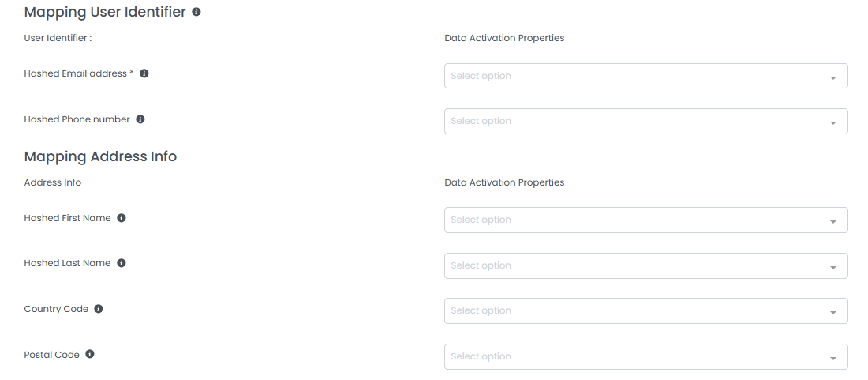Click the Hashed Email address label text

[76, 73]
